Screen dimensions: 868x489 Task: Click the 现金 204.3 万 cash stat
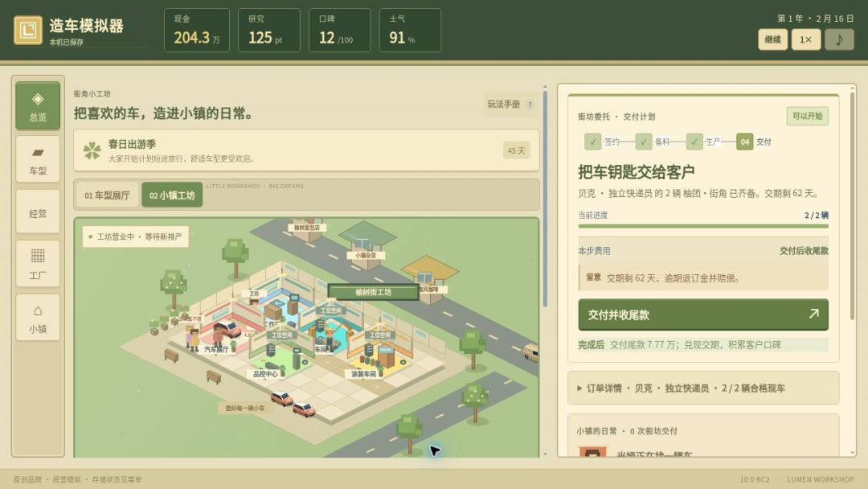click(x=197, y=31)
